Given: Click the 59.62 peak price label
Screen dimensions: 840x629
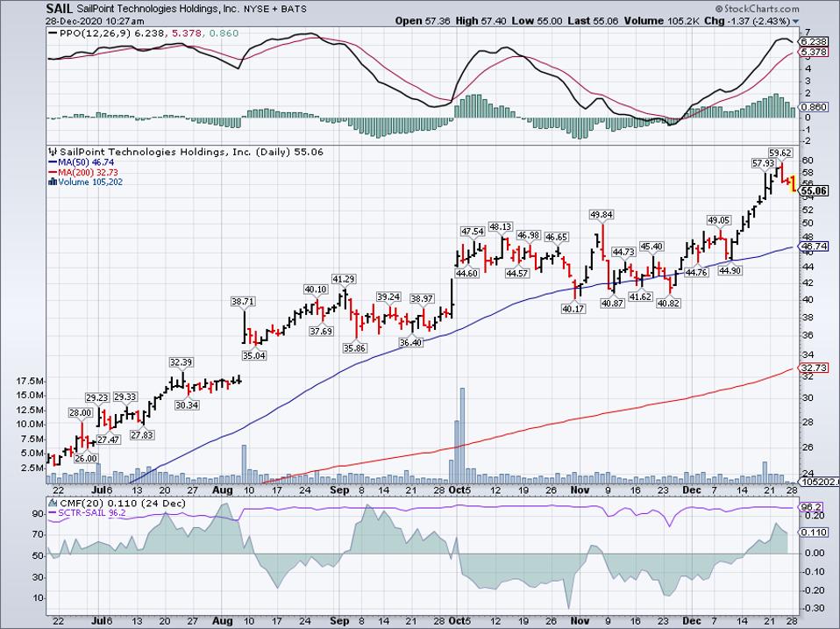Looking at the screenshot, I should [780, 153].
